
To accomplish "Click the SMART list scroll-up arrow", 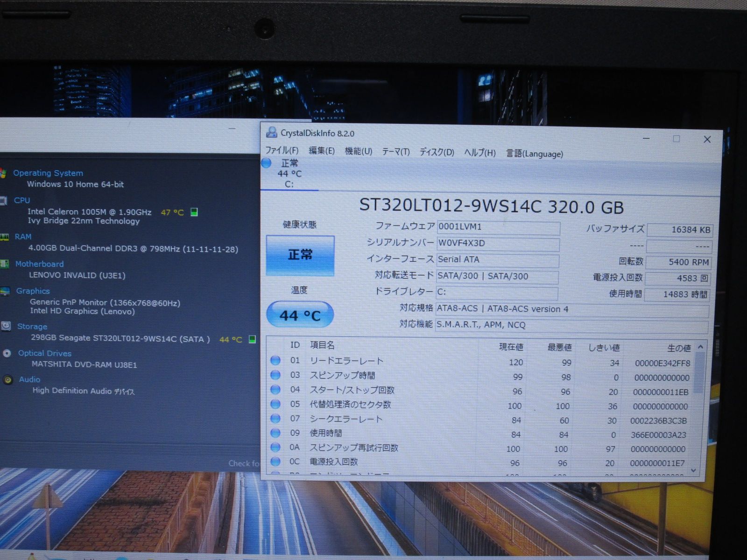I will click(x=700, y=347).
